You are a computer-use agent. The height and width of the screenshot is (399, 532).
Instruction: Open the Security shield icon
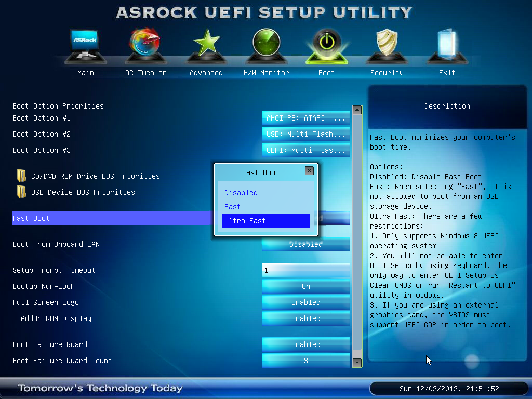pyautogui.click(x=387, y=46)
